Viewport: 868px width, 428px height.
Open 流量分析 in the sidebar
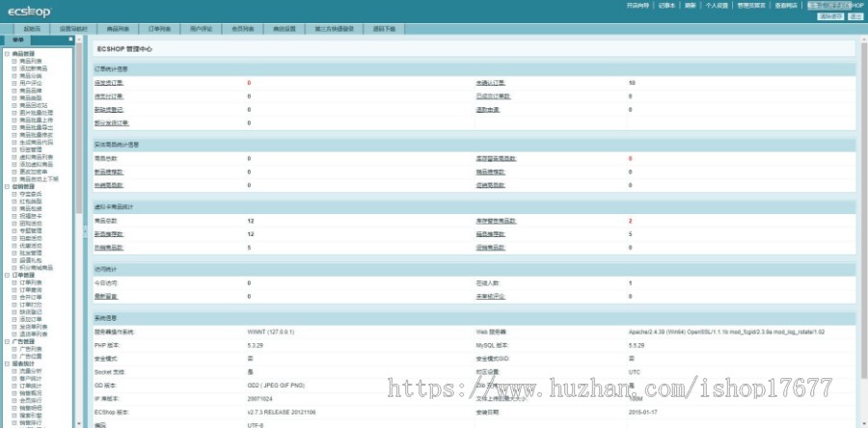pos(30,371)
